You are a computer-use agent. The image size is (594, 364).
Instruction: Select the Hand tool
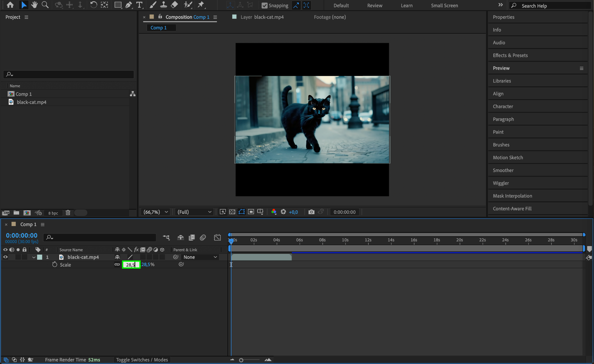tap(34, 5)
